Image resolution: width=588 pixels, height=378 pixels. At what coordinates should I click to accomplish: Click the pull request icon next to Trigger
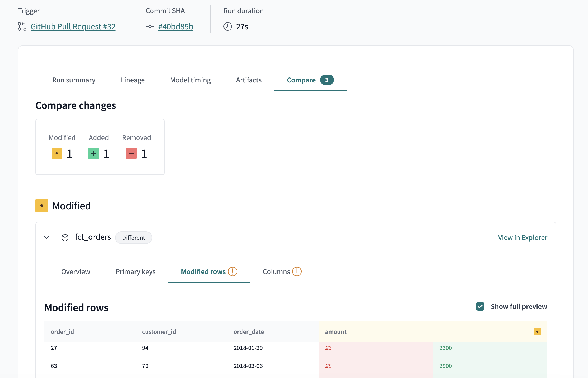coord(22,26)
